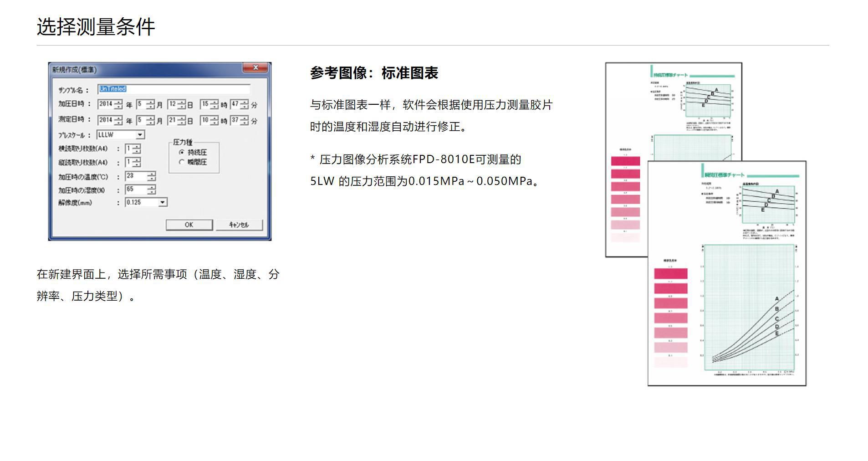The image size is (868, 461).
Task: Open the 解像度 0.125 resolution dropdown
Action: coord(146,202)
